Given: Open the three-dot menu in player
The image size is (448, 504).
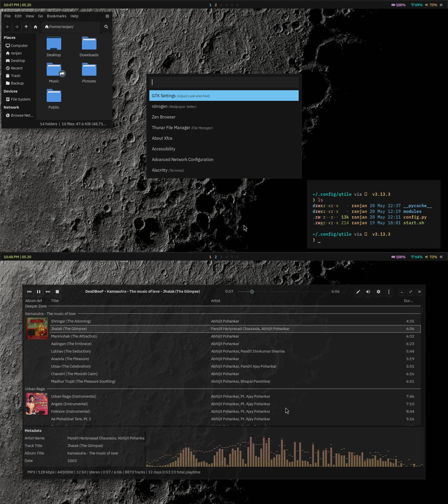Looking at the screenshot, I should pos(389,292).
